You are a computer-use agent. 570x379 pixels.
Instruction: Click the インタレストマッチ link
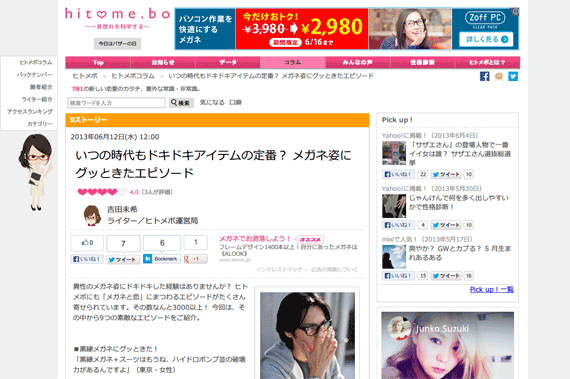pos(279,269)
